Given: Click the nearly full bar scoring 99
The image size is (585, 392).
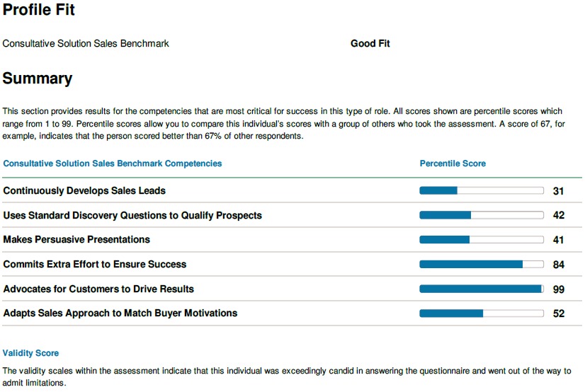Looking at the screenshot, I should pyautogui.click(x=482, y=289).
